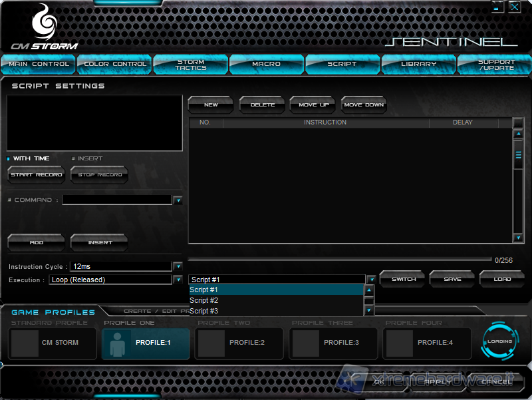Viewport: 532px width, 400px height.
Task: Select the Profile:3 slot icon
Action: (306, 343)
